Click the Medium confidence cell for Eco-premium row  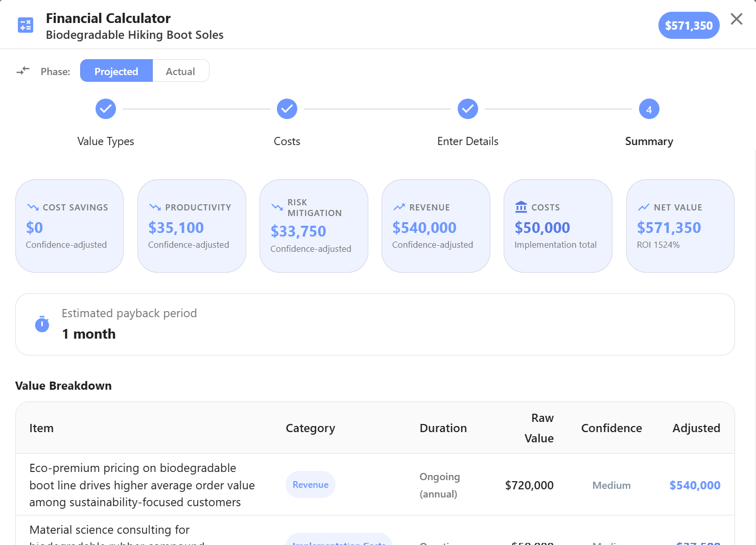[611, 485]
